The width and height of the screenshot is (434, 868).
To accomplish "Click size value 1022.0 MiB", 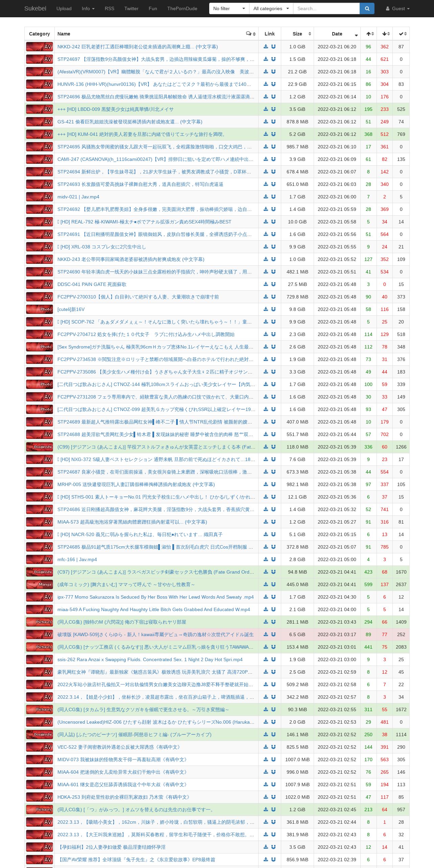I will pos(297,797).
